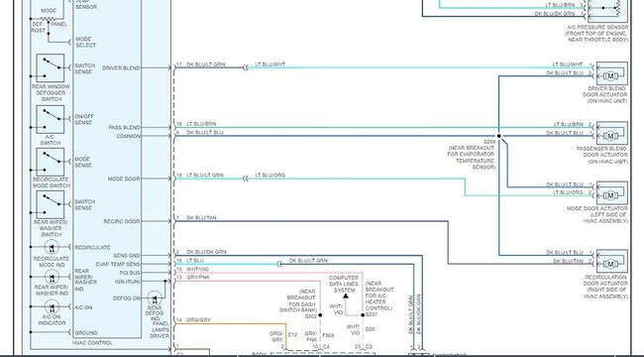644x357 pixels.
Task: Click the RECIRC DOOR terminal label
Action: [x=122, y=221]
